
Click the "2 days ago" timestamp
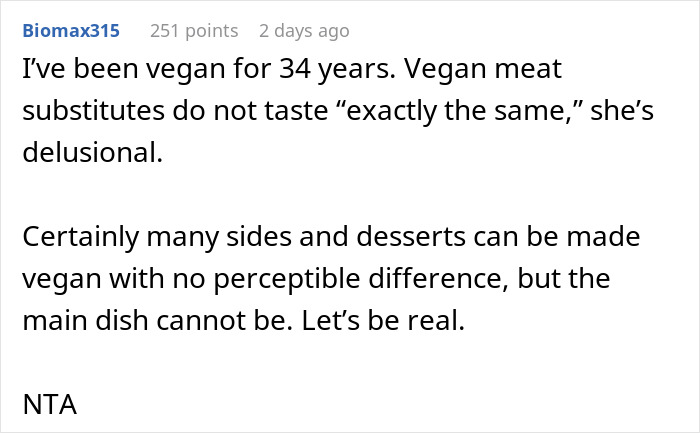click(x=304, y=31)
